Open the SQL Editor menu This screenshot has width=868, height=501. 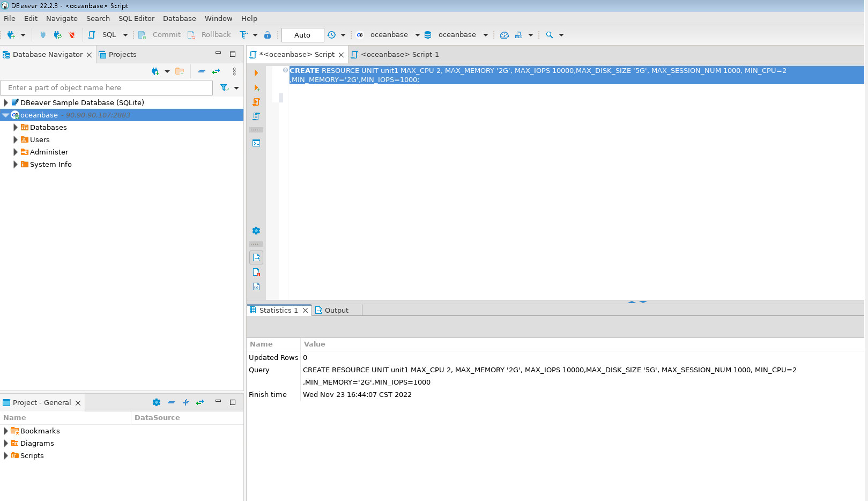[x=136, y=18]
